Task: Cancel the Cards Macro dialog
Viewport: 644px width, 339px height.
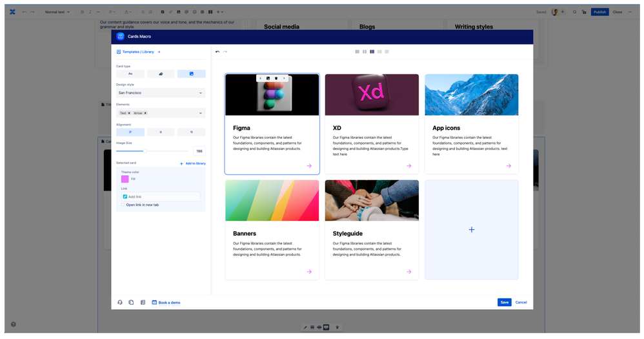Action: (x=521, y=302)
